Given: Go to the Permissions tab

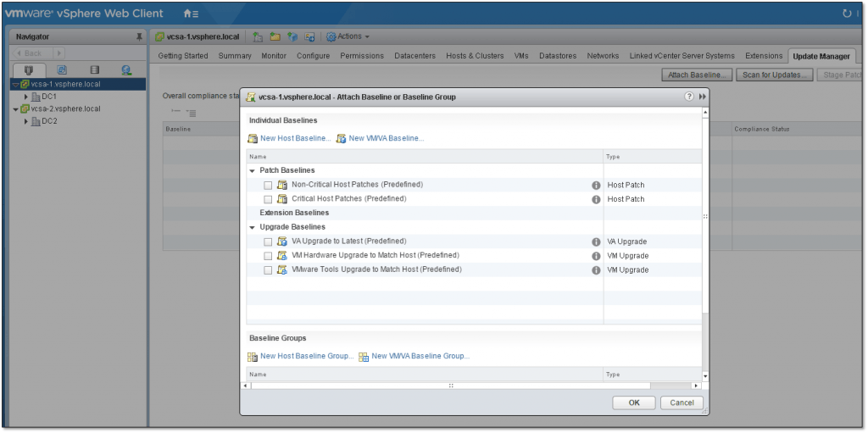Looking at the screenshot, I should pos(362,56).
